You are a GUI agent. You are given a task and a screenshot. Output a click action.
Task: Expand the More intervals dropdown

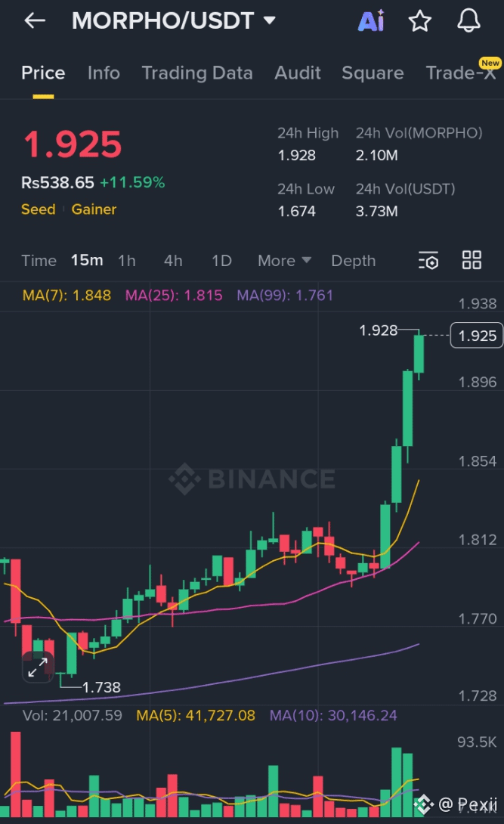pyautogui.click(x=284, y=261)
